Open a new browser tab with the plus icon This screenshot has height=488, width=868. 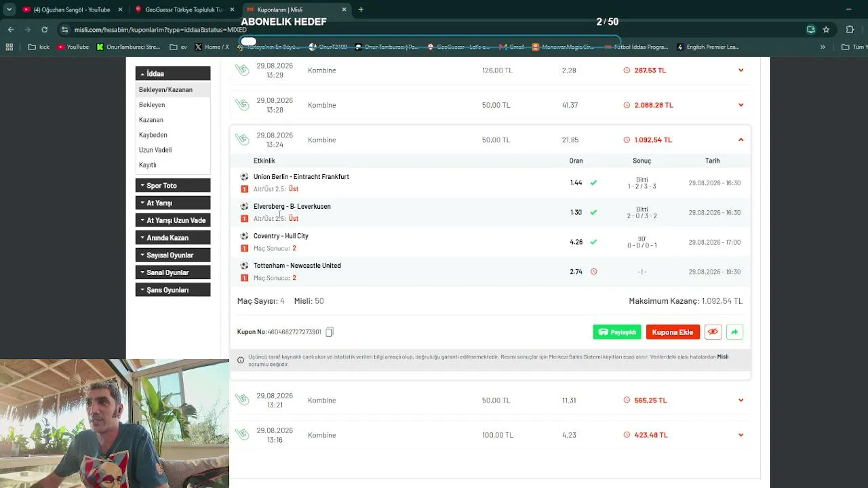pos(361,9)
